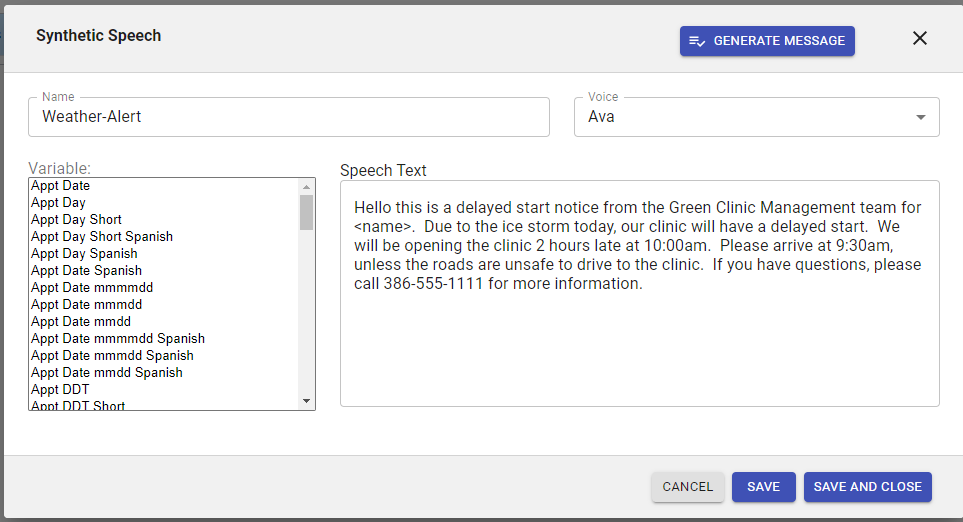Click Save and Close button
The width and height of the screenshot is (963, 522).
pyautogui.click(x=867, y=487)
